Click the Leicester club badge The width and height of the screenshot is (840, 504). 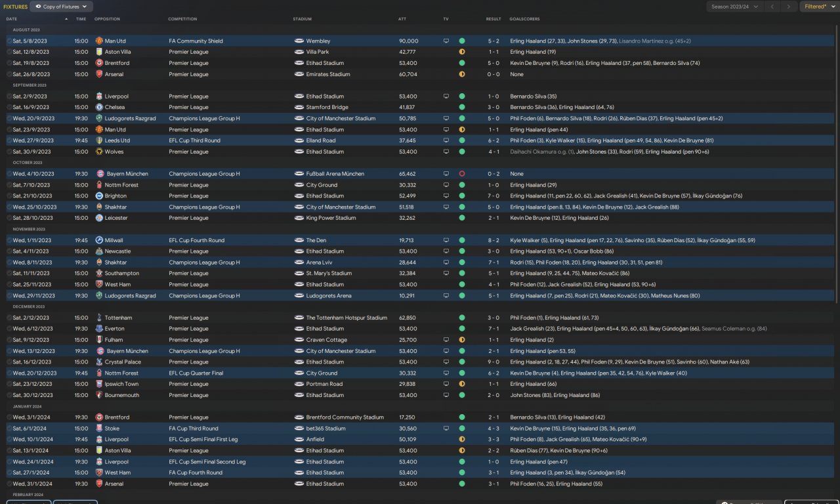point(99,218)
